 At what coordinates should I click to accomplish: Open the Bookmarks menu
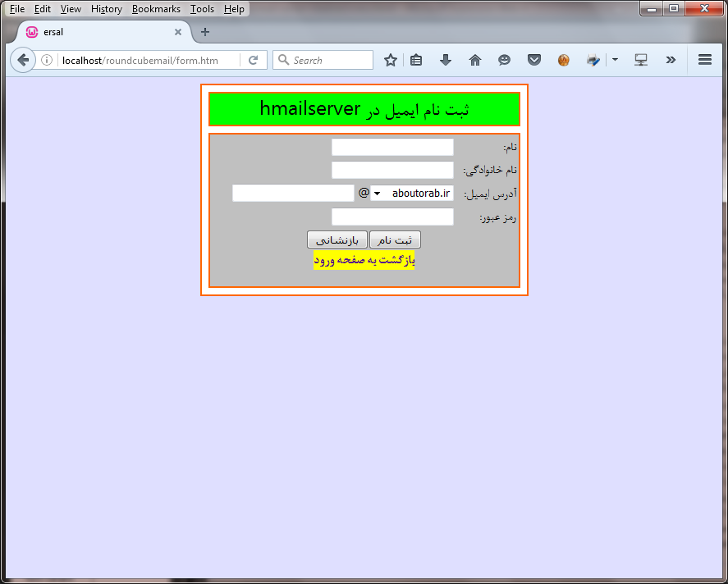[x=156, y=9]
